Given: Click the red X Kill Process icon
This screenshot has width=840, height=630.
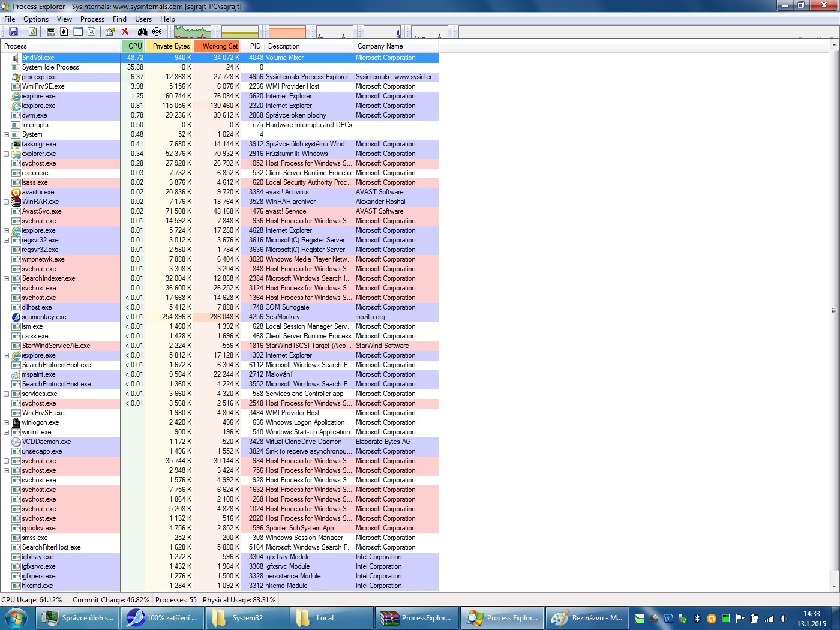Looking at the screenshot, I should click(x=125, y=32).
